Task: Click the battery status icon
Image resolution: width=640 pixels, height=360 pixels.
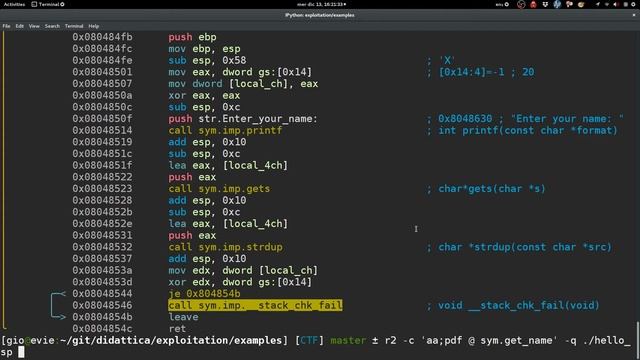Action: pos(626,4)
